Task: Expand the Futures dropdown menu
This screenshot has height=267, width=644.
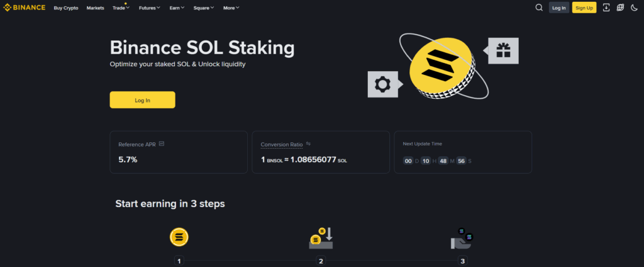Action: [149, 8]
